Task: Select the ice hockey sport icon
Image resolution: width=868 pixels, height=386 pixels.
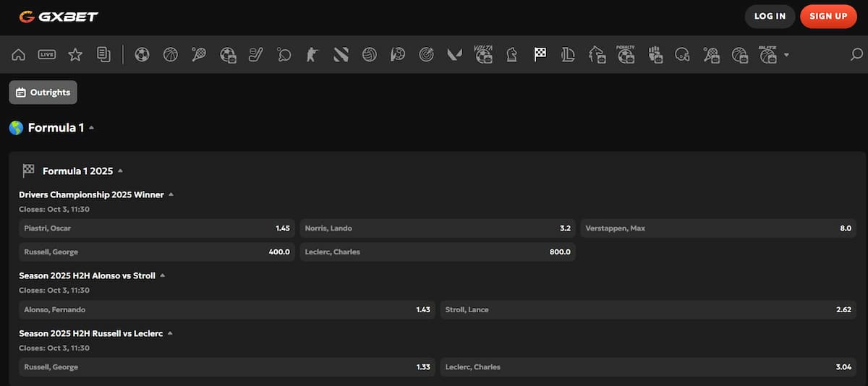Action: pos(256,54)
